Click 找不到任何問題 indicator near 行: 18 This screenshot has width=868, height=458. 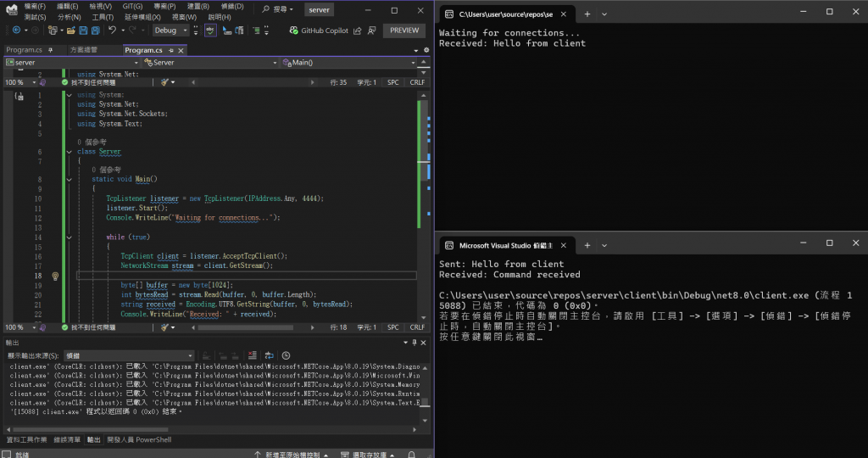(88, 327)
